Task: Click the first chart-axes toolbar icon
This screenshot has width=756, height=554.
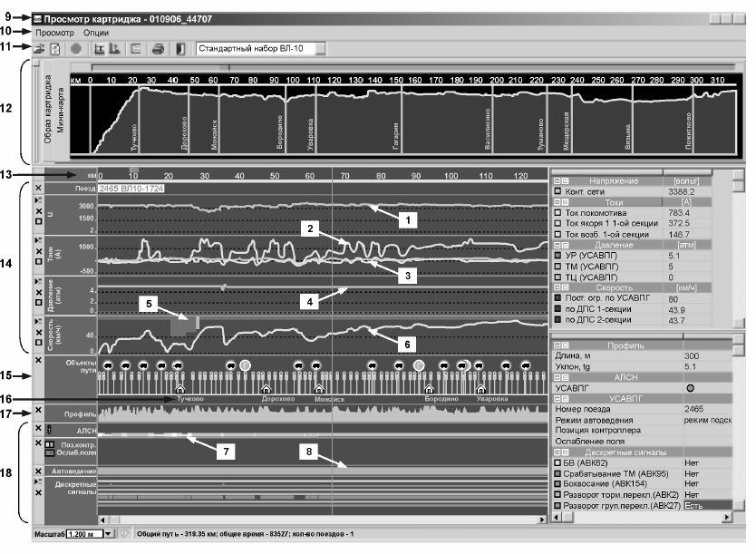Action: 100,49
